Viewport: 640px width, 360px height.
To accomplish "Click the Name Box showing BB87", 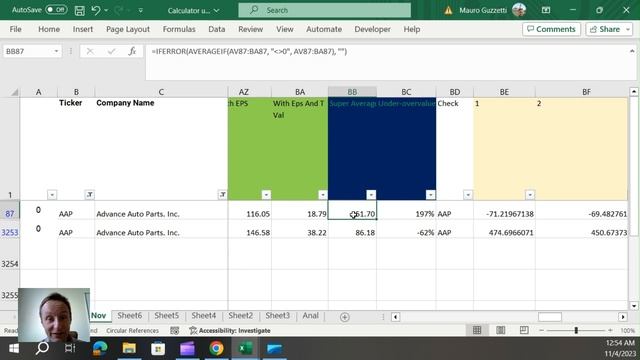I will 27,51.
